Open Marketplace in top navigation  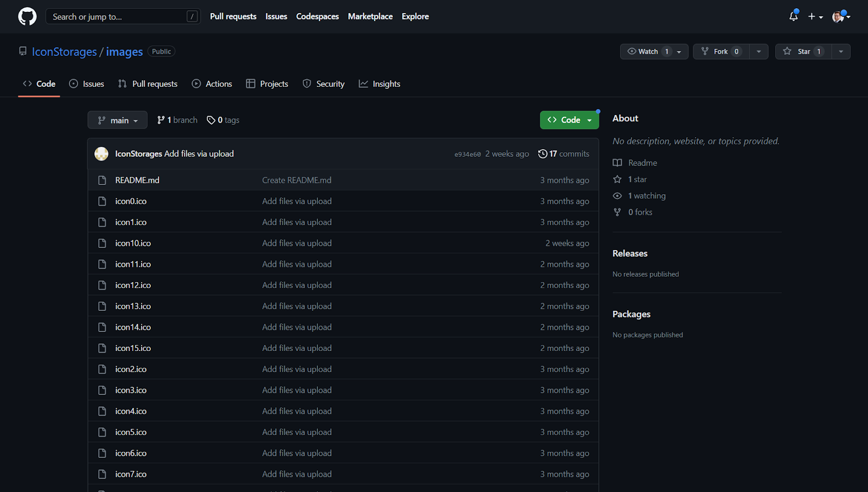(370, 16)
